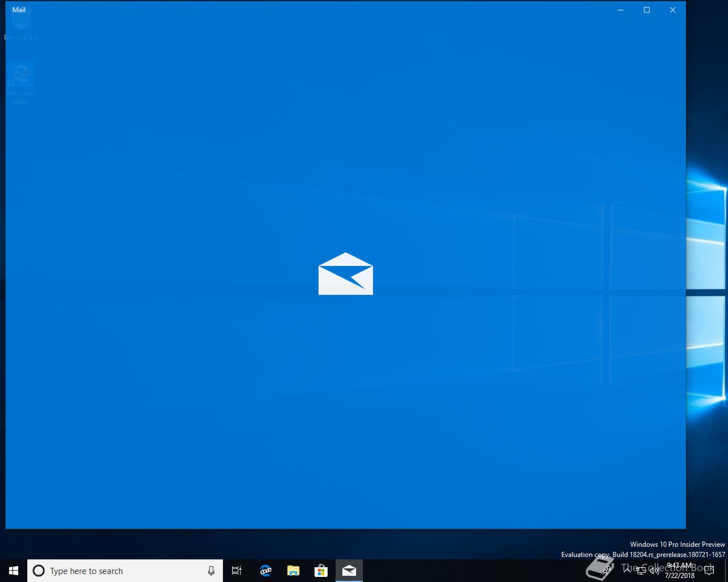Screen dimensions: 728x582
Task: Open Microsoft Store from the taskbar
Action: coord(321,571)
